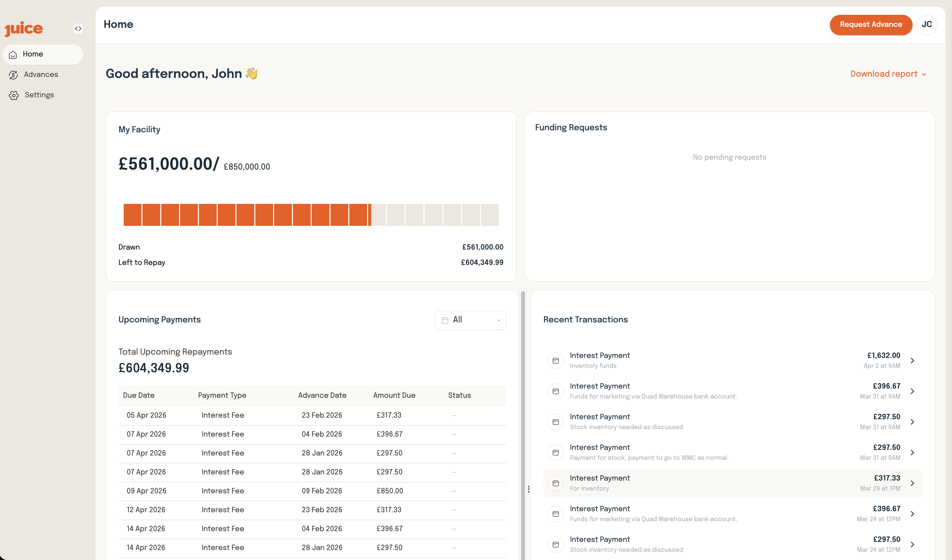Click the card icon beside the £1,632.00 payment

coord(555,361)
